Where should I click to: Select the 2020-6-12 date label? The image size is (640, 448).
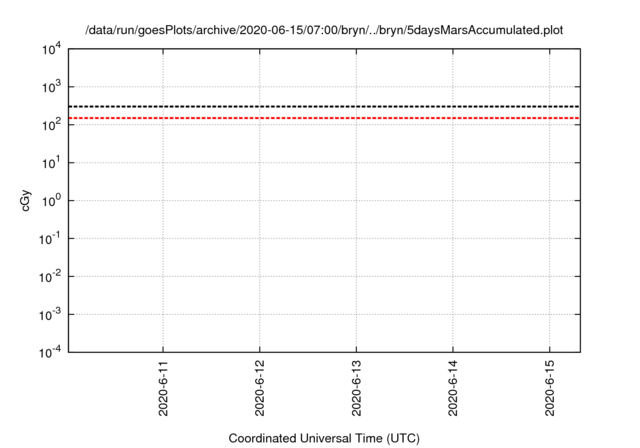coord(260,388)
